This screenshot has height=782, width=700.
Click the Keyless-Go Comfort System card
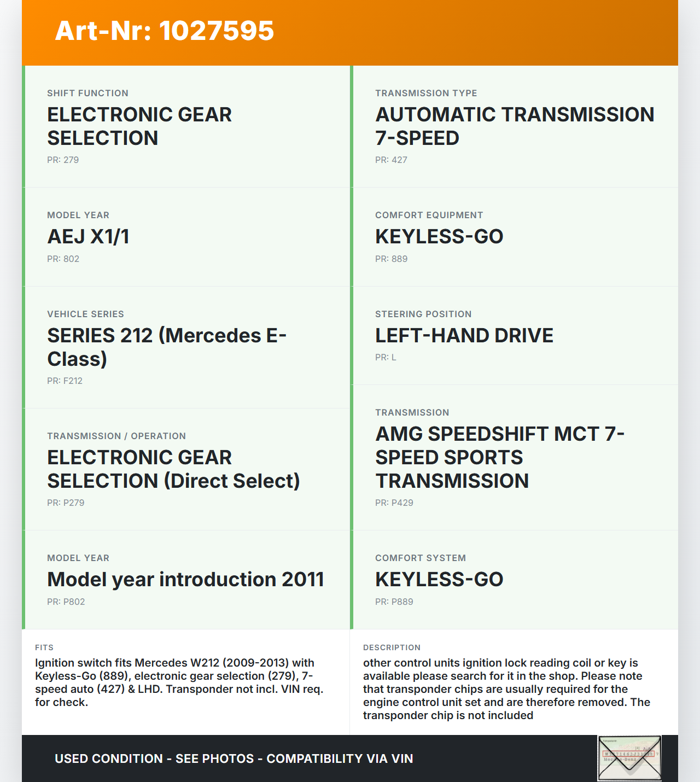[514, 580]
